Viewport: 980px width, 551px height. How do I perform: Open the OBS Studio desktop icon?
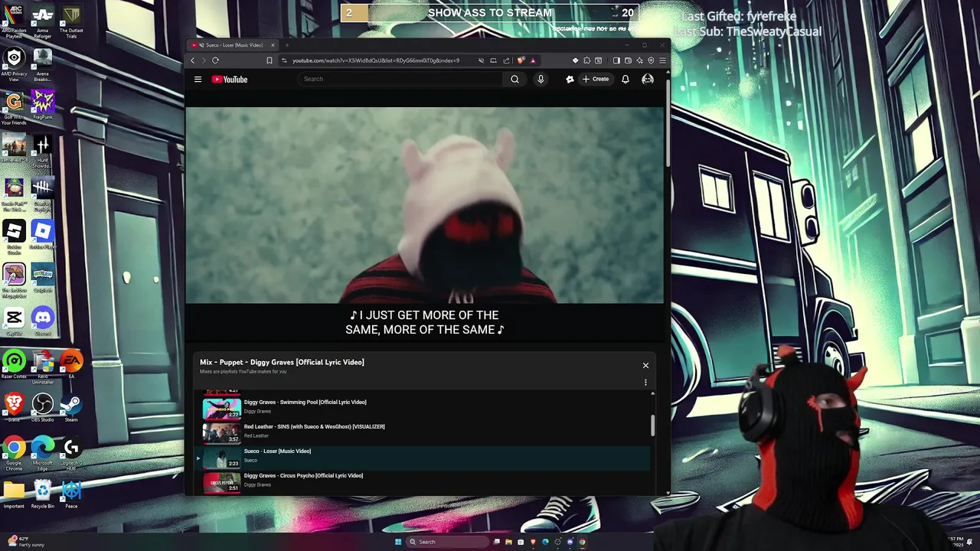[43, 407]
